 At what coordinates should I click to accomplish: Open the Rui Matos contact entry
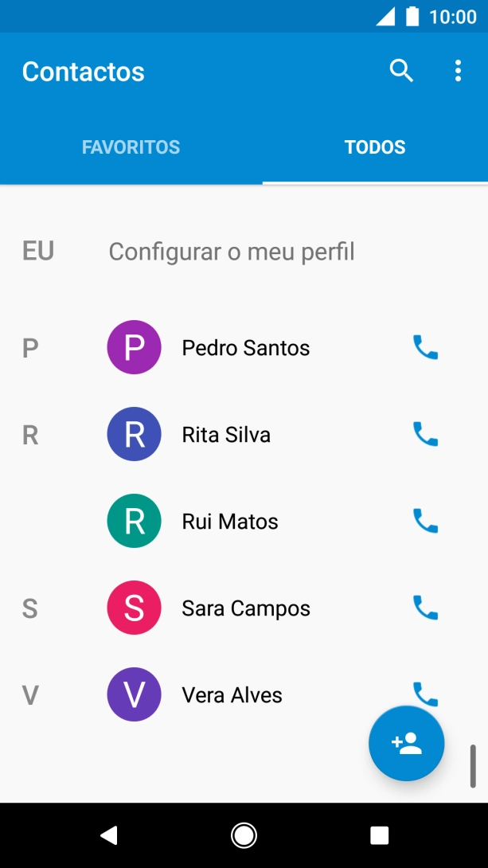(229, 521)
